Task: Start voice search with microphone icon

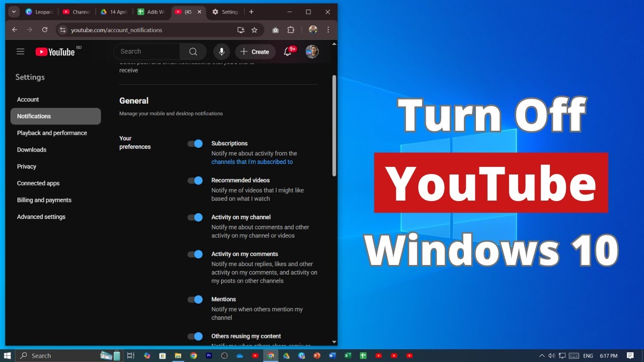Action: coord(221,51)
